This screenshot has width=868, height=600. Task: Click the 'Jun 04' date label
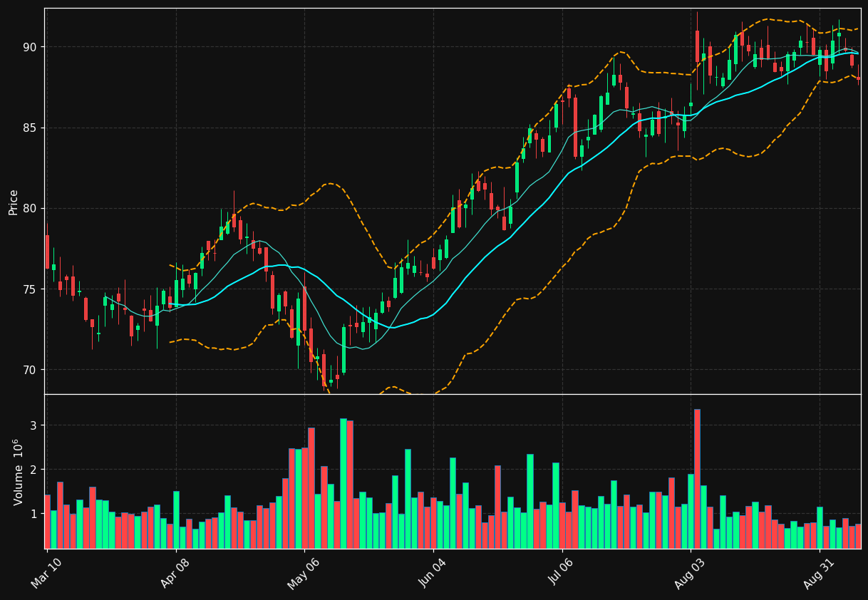point(433,574)
